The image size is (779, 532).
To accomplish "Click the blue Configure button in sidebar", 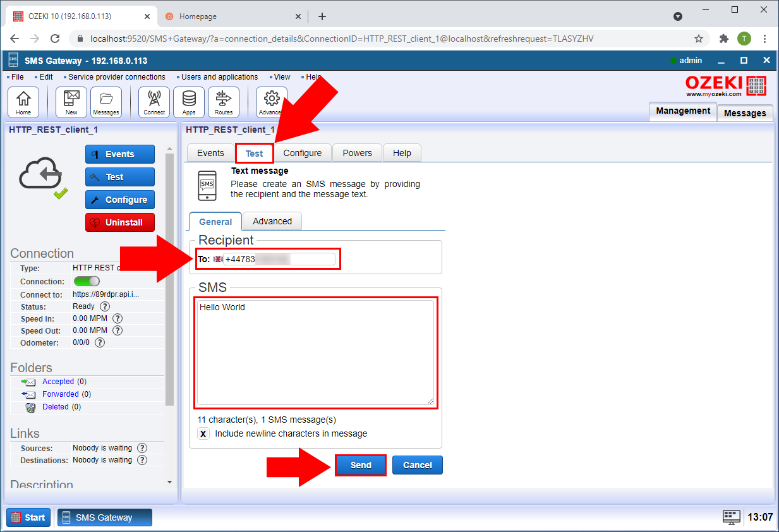I will coord(120,200).
